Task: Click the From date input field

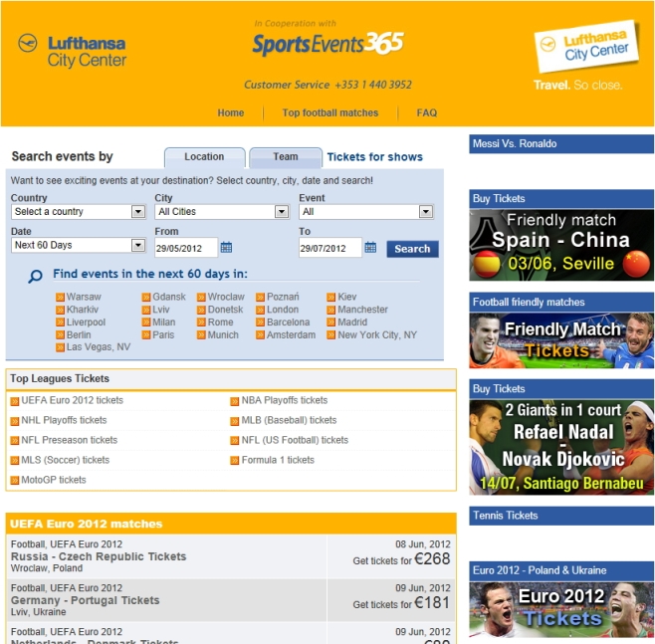Action: coord(186,248)
